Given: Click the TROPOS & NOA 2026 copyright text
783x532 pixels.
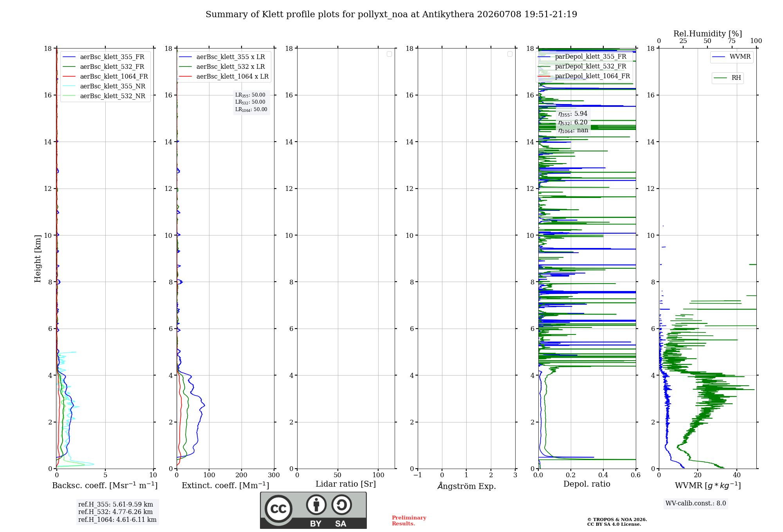Looking at the screenshot, I should click(x=617, y=519).
